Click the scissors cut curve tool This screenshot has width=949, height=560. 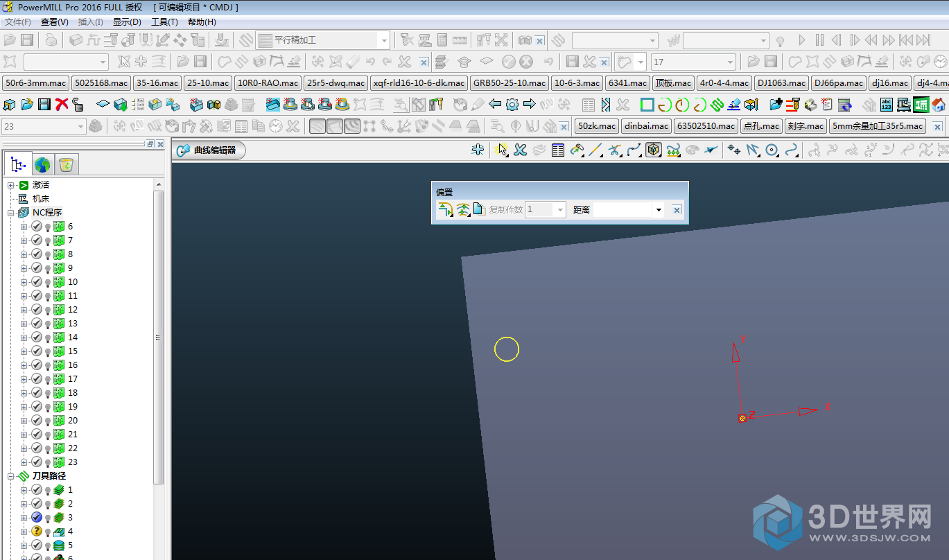614,150
